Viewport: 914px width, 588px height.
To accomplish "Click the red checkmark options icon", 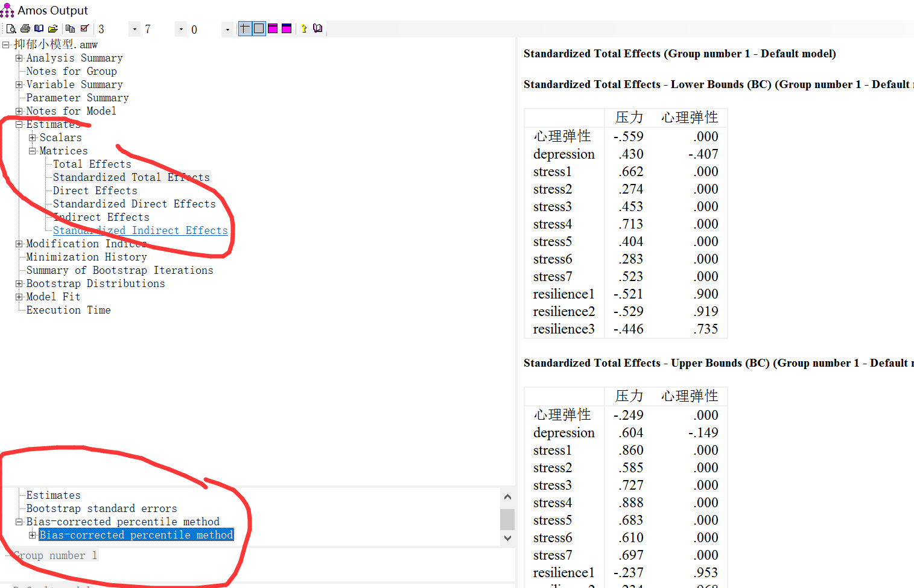I will pyautogui.click(x=84, y=28).
